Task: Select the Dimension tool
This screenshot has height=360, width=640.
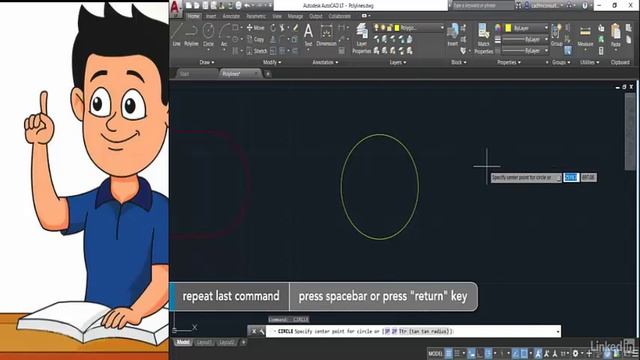Action: 326,35
